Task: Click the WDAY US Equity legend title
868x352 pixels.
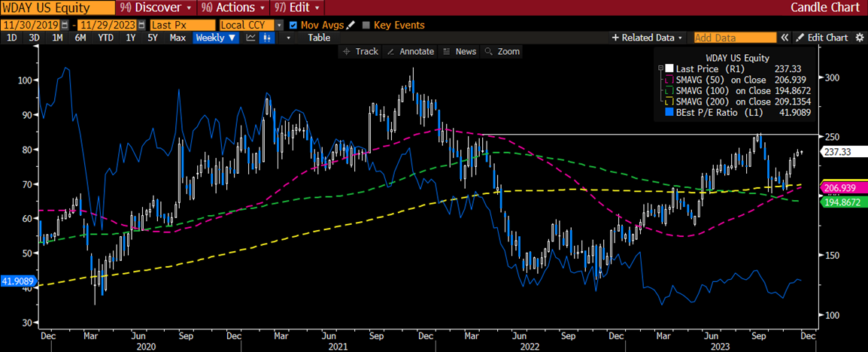Action: (736, 58)
